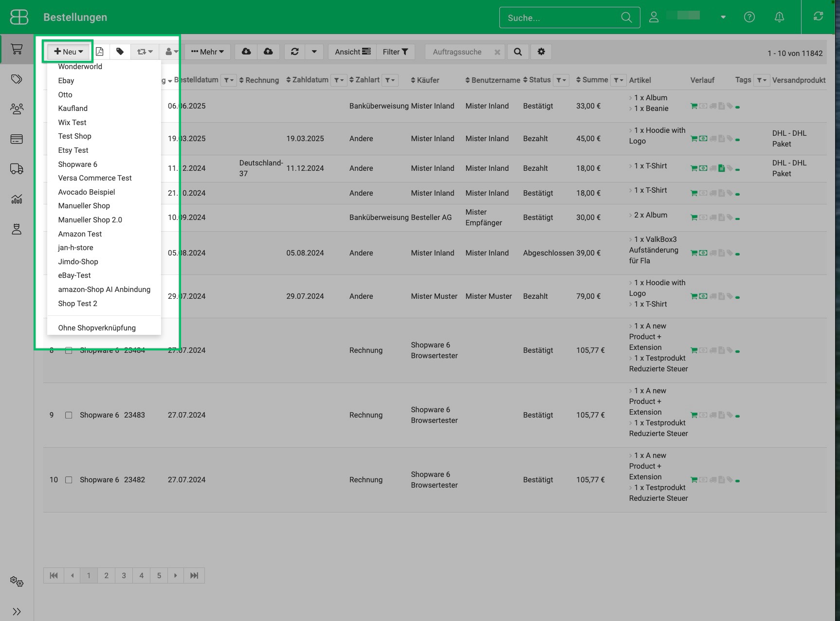Open the price tags sidebar icon

(17, 79)
